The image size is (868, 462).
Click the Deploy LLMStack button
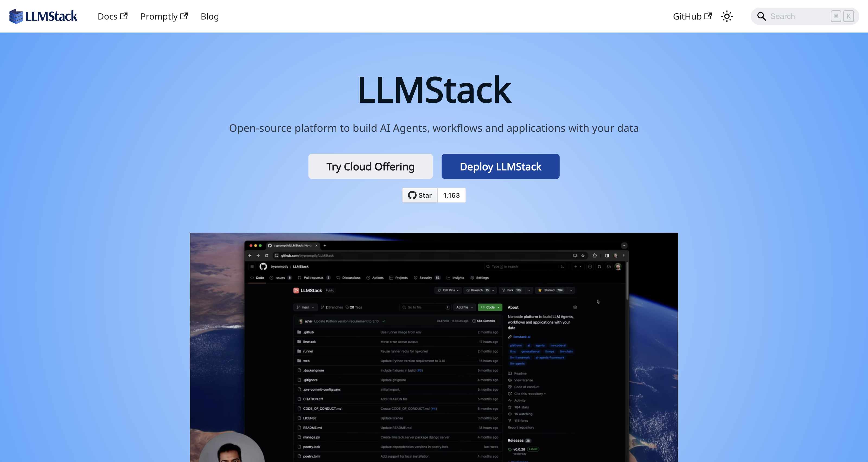click(500, 166)
